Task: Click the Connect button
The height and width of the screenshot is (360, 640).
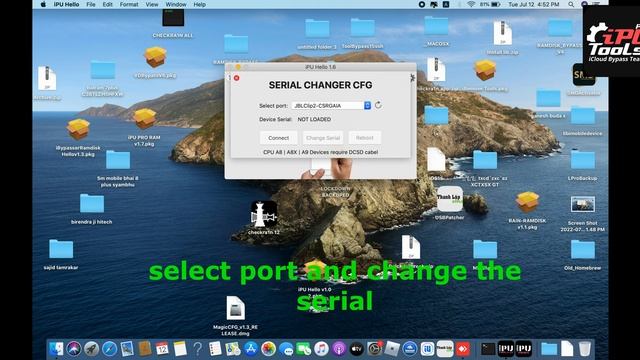Action: point(278,138)
